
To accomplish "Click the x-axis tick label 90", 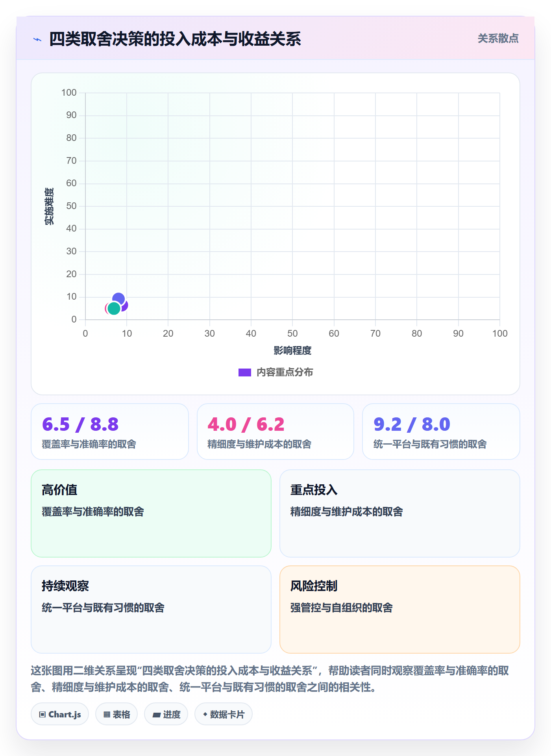I will [x=458, y=334].
